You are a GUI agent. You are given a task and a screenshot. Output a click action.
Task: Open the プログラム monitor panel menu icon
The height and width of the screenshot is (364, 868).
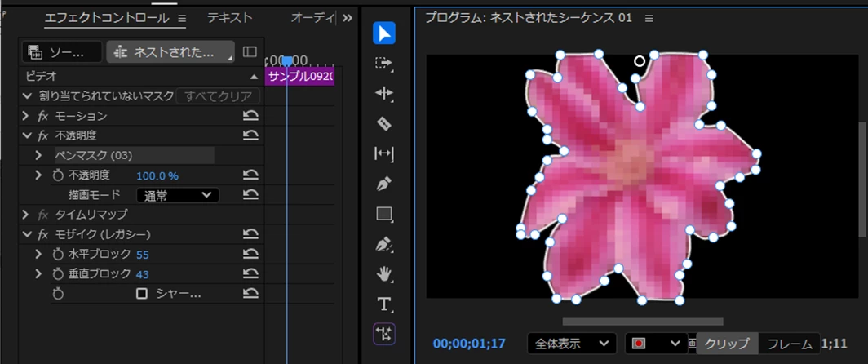649,18
